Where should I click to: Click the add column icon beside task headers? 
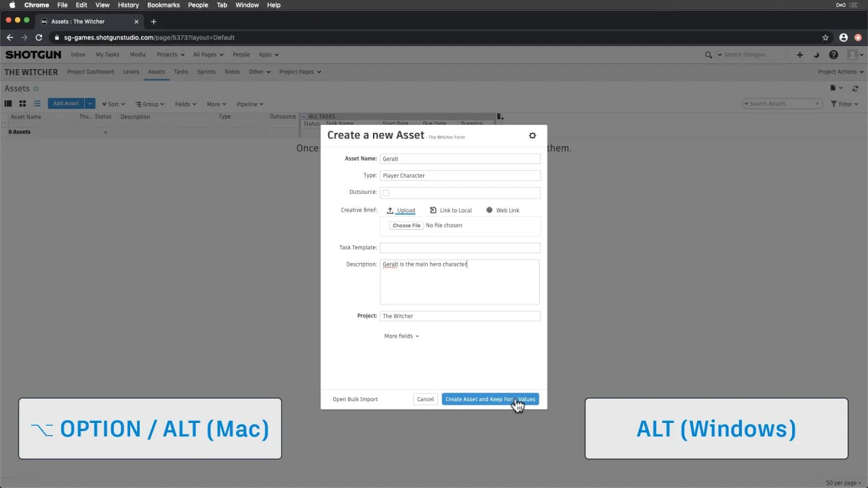click(500, 117)
